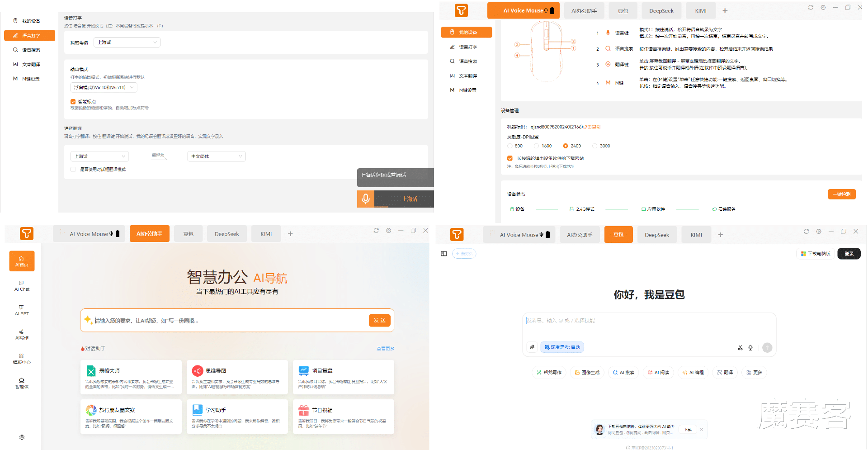Screen dimensions: 868x450
Task: Go to AI首页 in the AI办公助手 sidebar
Action: pos(22,261)
